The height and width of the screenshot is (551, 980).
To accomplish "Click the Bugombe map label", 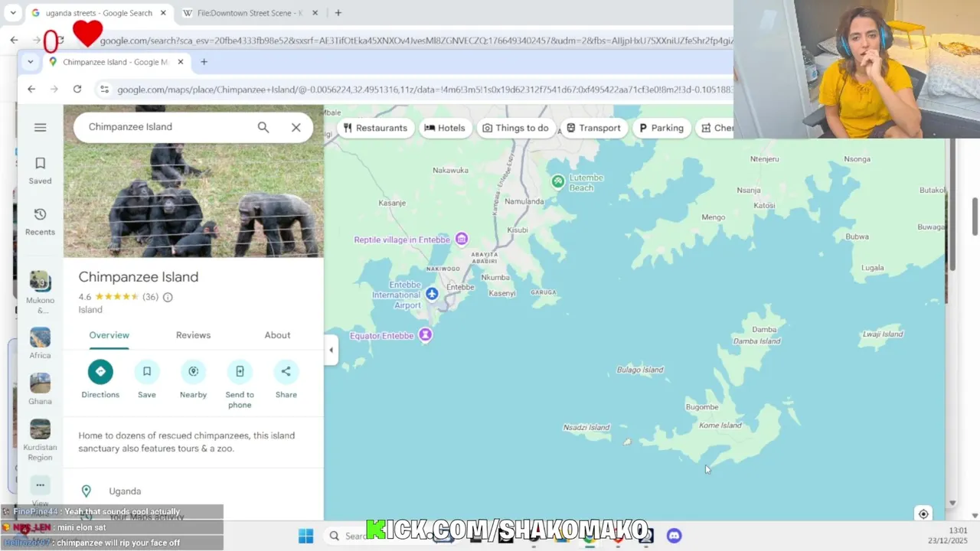I will pos(702,407).
